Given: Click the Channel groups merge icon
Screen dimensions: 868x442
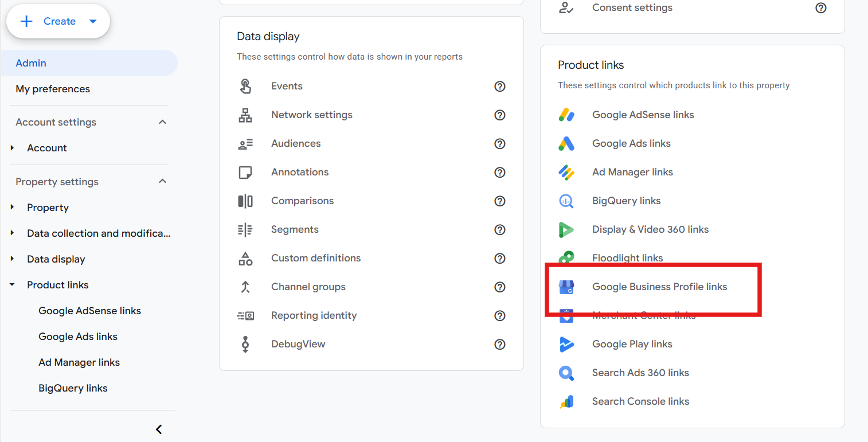Looking at the screenshot, I should [245, 287].
